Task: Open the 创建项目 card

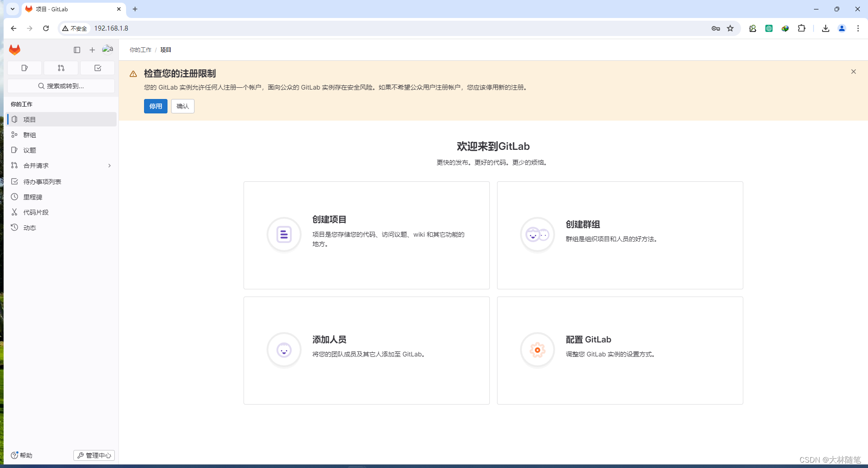Action: coord(366,235)
